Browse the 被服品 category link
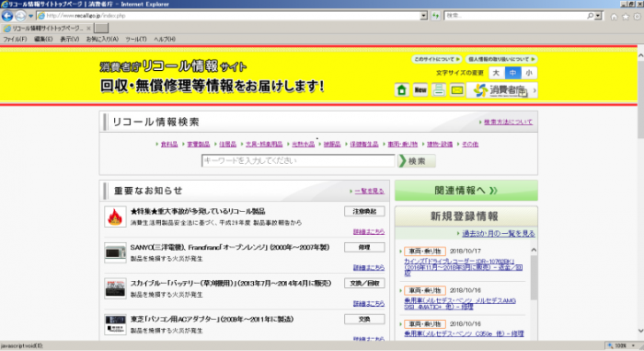The width and height of the screenshot is (644, 351). coord(332,144)
